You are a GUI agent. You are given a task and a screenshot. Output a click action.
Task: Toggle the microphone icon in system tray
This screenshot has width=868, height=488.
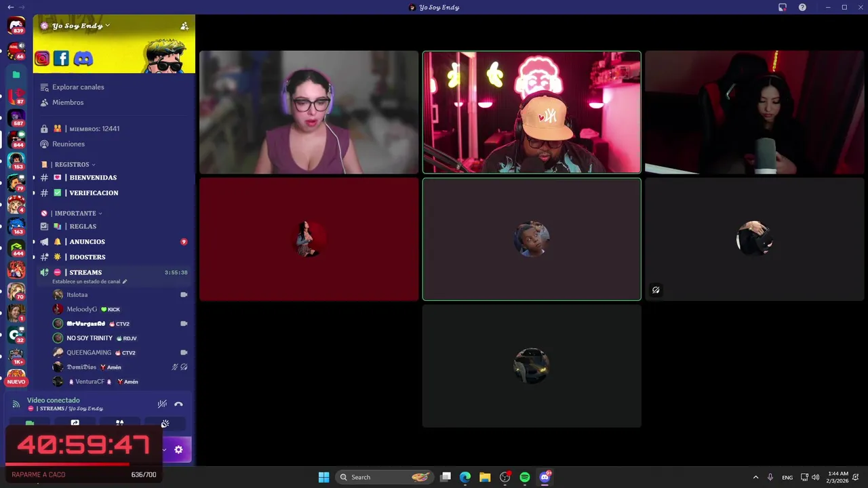click(770, 477)
